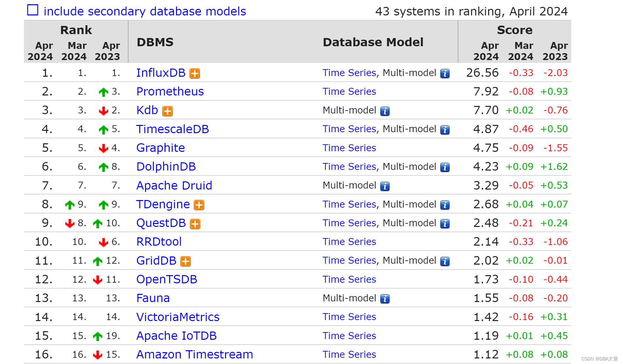Open the RRDtool link

(159, 242)
